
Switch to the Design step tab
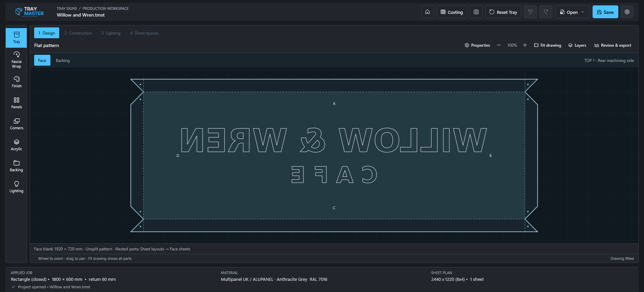tap(47, 33)
